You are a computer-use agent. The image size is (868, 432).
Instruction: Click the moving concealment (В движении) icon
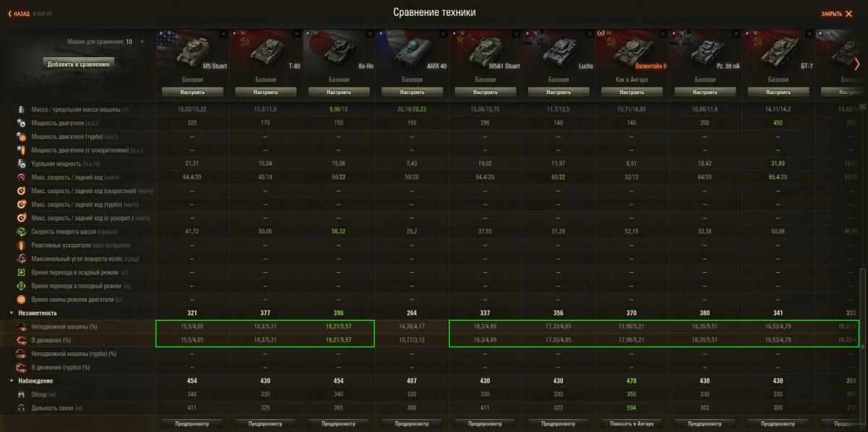tap(22, 340)
